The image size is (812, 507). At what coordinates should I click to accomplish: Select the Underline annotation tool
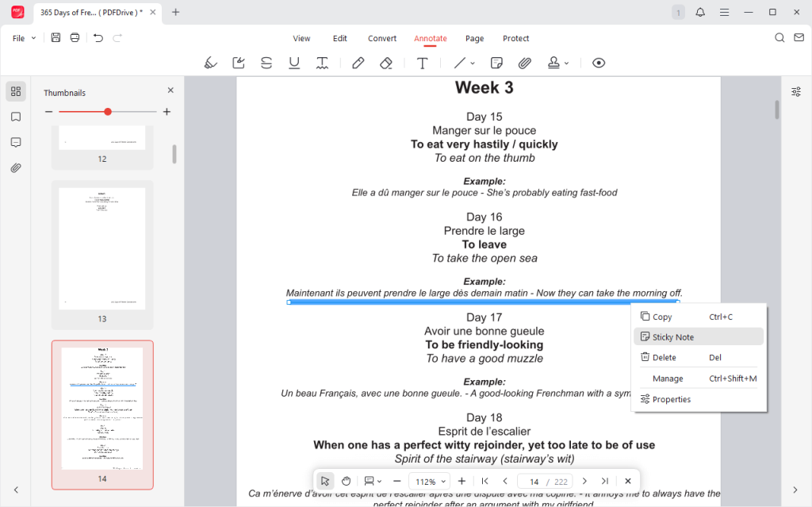pos(294,63)
